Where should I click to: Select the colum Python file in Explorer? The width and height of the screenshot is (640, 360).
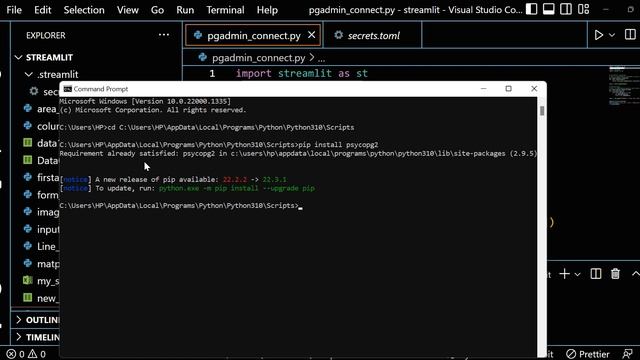tap(41, 126)
